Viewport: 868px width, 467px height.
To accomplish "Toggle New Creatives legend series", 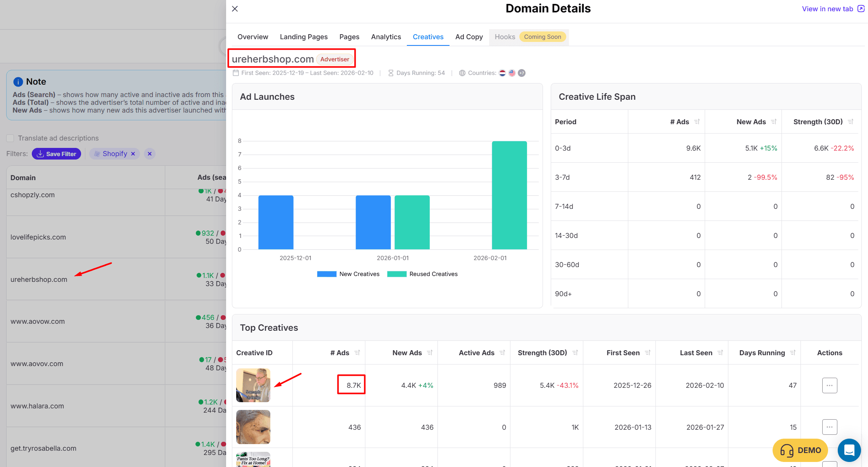I will pos(348,274).
